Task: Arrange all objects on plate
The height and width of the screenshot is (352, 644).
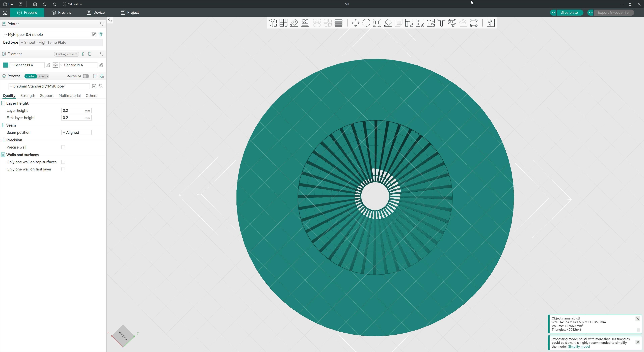Action: (305, 23)
